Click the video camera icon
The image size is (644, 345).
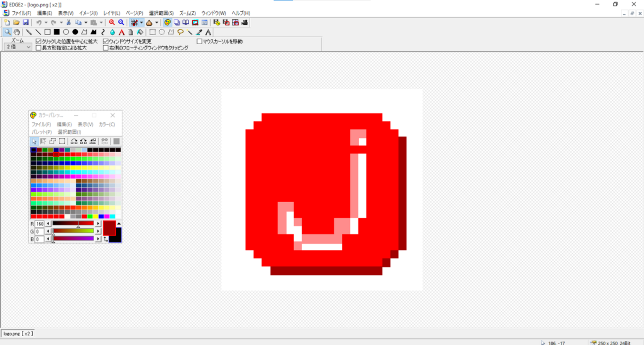pyautogui.click(x=245, y=22)
